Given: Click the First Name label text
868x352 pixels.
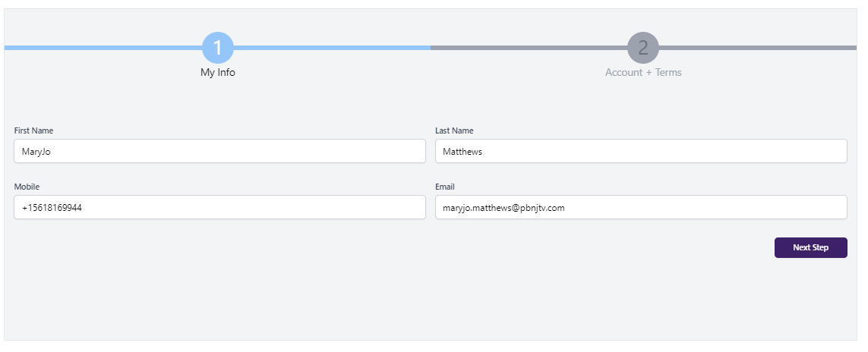Looking at the screenshot, I should (x=33, y=130).
